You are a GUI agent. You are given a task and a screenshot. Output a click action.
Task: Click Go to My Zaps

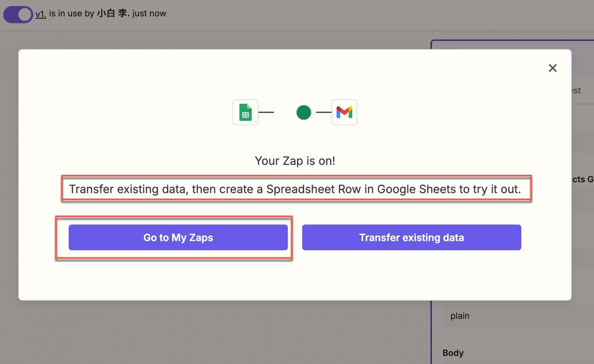[178, 238]
